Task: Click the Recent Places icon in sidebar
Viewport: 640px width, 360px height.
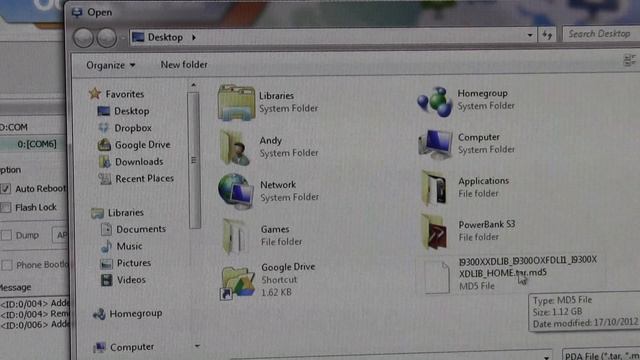Action: pos(105,178)
